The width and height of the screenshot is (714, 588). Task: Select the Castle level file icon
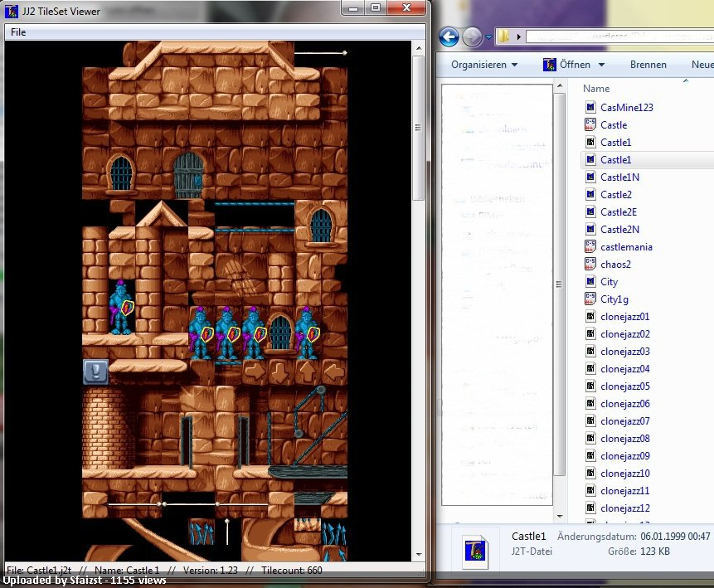point(590,124)
